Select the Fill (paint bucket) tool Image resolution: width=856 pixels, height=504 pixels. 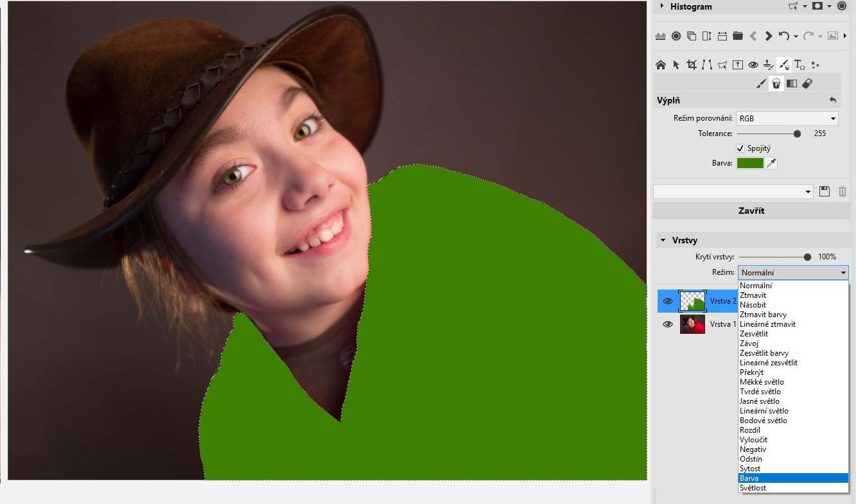point(776,83)
